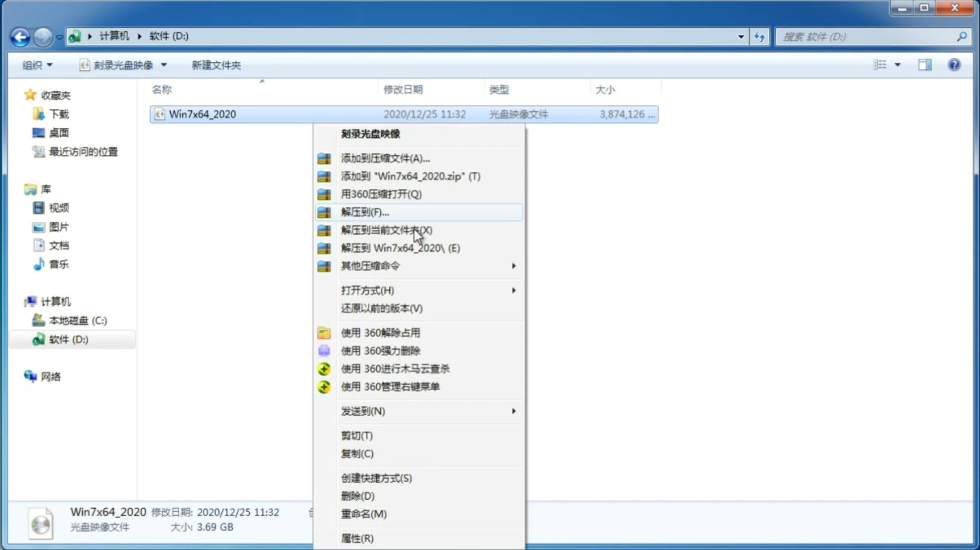Click 使用360强力删除 icon
The height and width of the screenshot is (550, 980).
pos(323,350)
